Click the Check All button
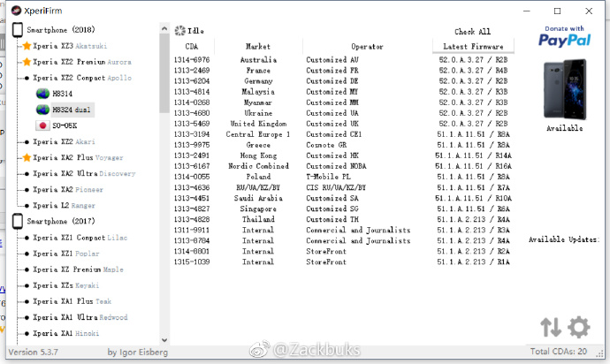Viewport: 610px width, 364px height. click(x=473, y=32)
